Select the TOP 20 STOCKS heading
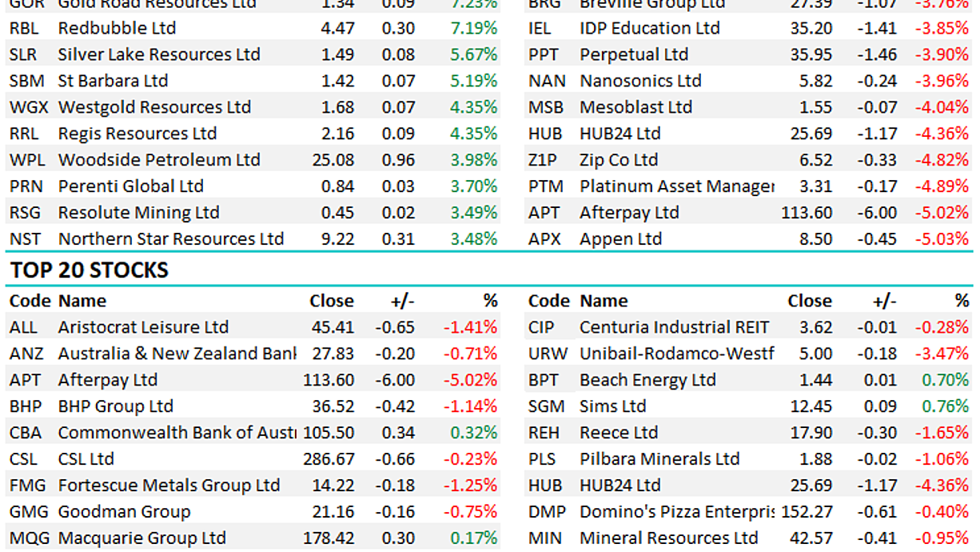980x552 pixels. [x=89, y=270]
